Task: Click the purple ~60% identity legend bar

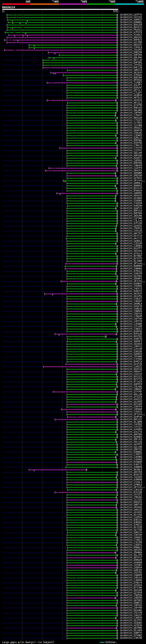Action: click(x=73, y=4)
